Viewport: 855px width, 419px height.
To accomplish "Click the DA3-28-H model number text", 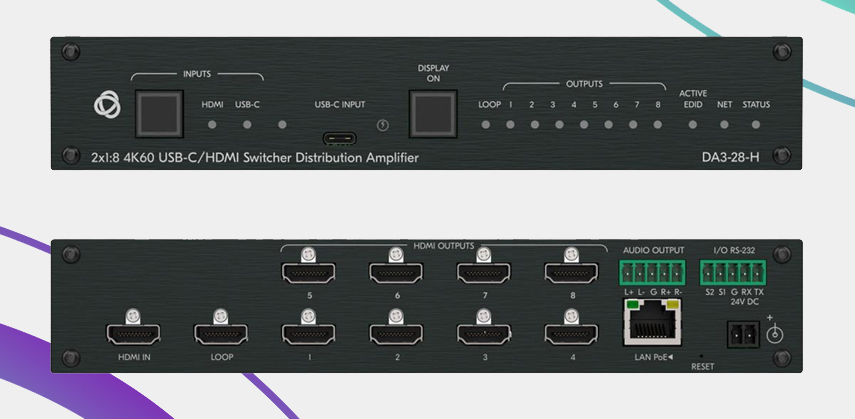I will tap(730, 158).
